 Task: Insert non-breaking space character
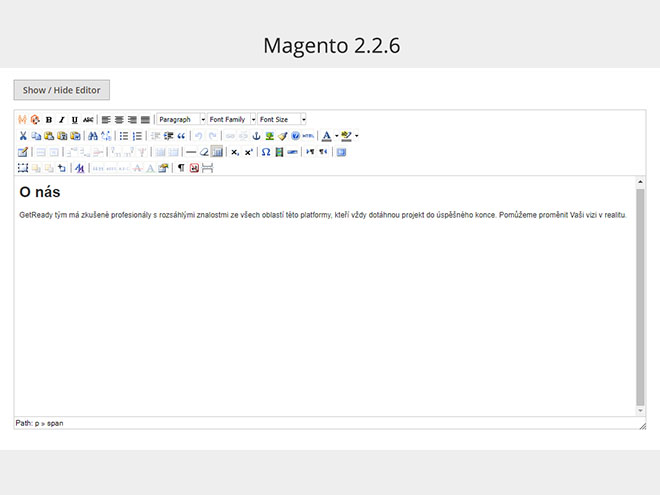194,168
